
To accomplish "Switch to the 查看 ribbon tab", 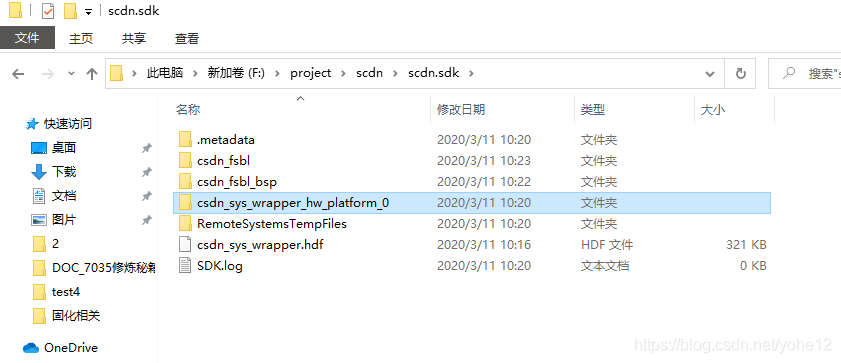I will [187, 39].
